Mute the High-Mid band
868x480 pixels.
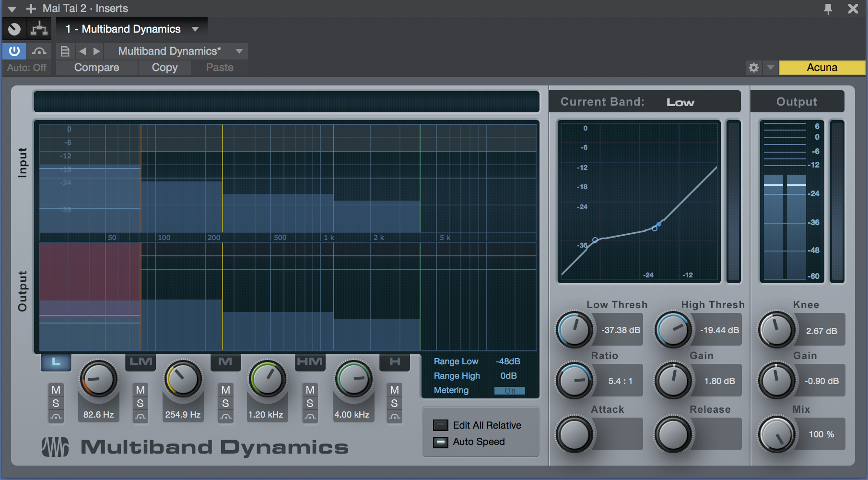pos(310,390)
